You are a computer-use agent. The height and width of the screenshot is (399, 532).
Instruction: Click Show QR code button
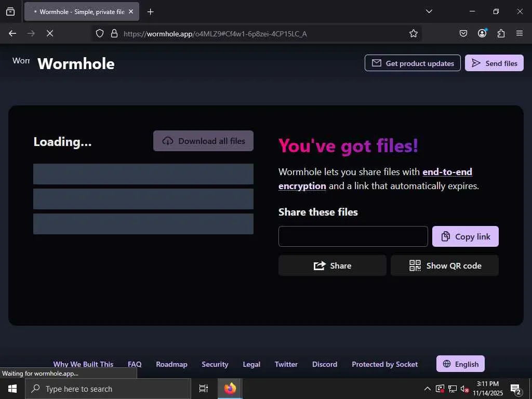(x=445, y=265)
